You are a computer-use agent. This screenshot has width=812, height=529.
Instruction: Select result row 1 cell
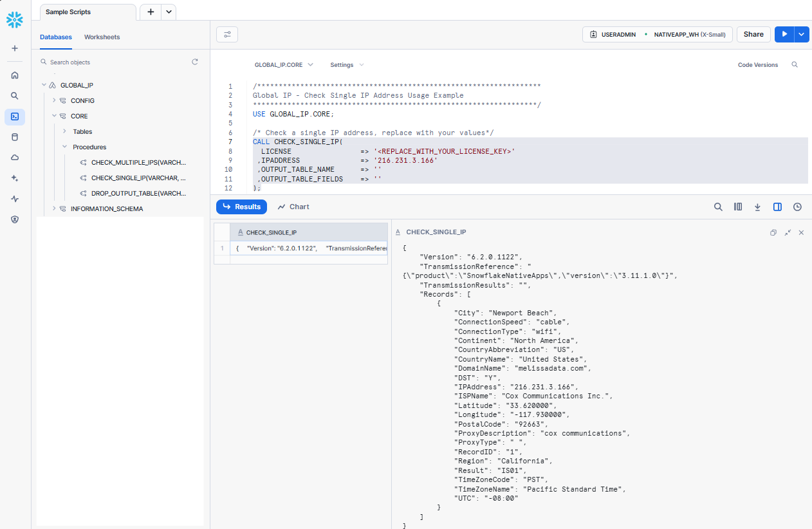[x=309, y=248]
